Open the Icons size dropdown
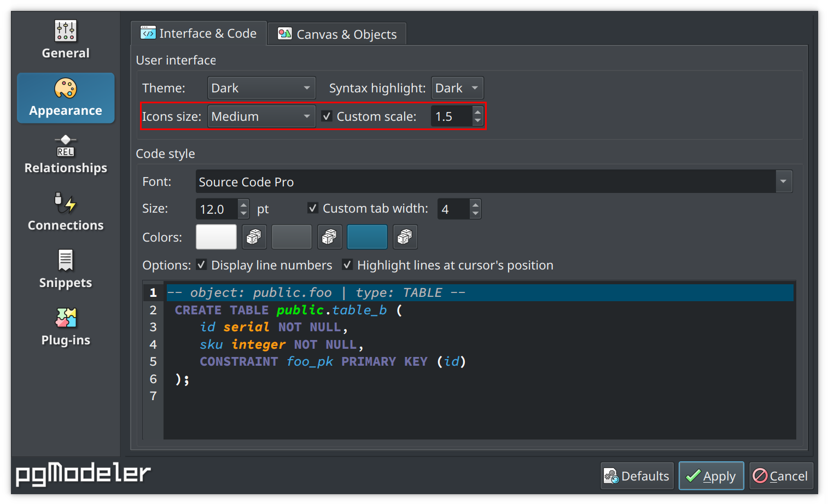Image resolution: width=828 pixels, height=504 pixels. click(261, 116)
